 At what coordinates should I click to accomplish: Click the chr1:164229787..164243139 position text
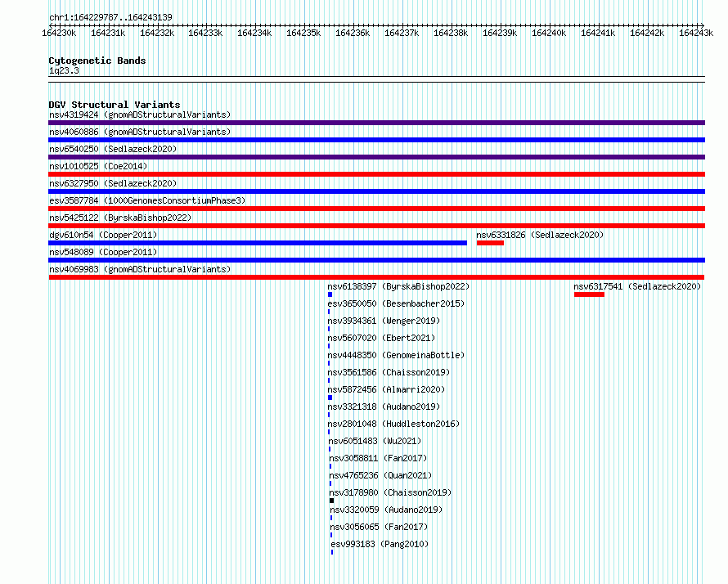coord(110,17)
